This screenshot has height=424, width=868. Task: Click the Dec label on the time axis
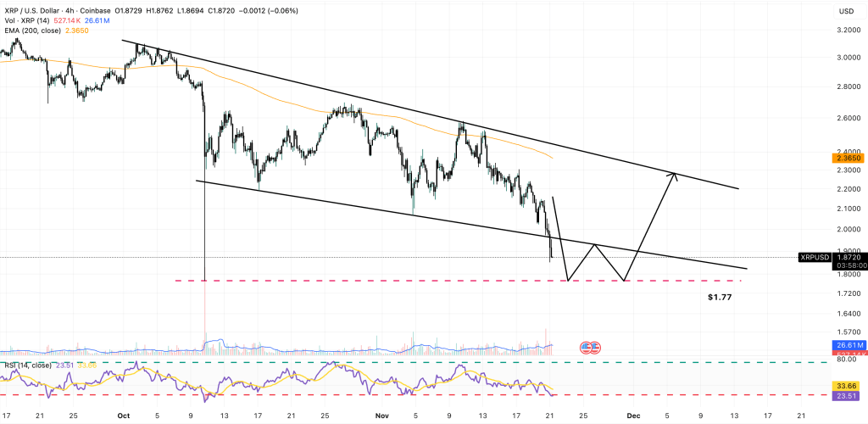pos(631,416)
